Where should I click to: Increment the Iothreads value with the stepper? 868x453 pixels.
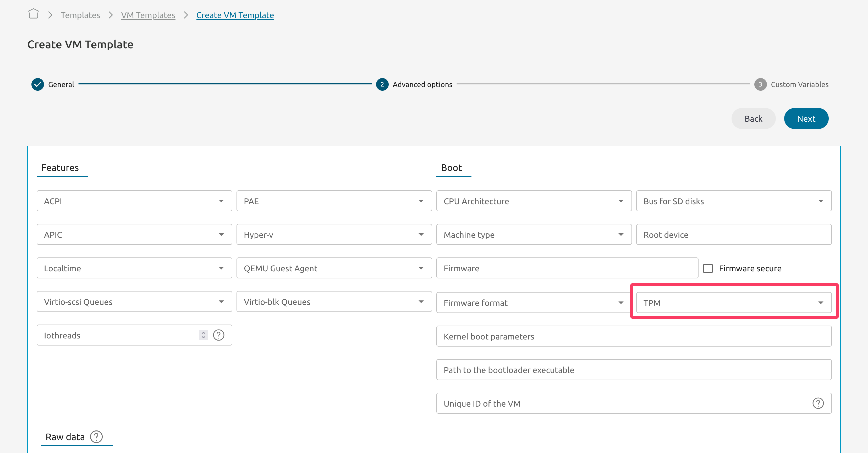[x=203, y=333]
